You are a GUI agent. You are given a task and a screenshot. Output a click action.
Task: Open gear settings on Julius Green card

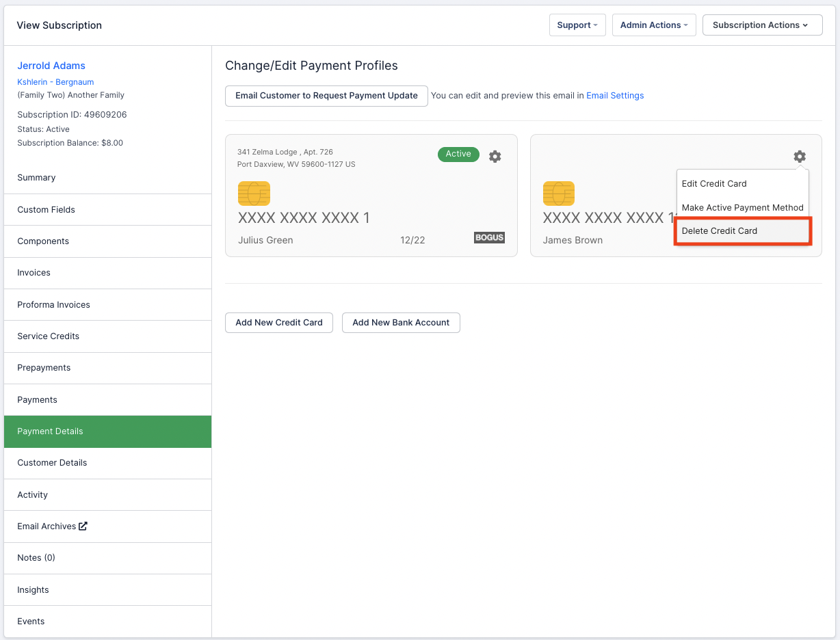pos(495,157)
